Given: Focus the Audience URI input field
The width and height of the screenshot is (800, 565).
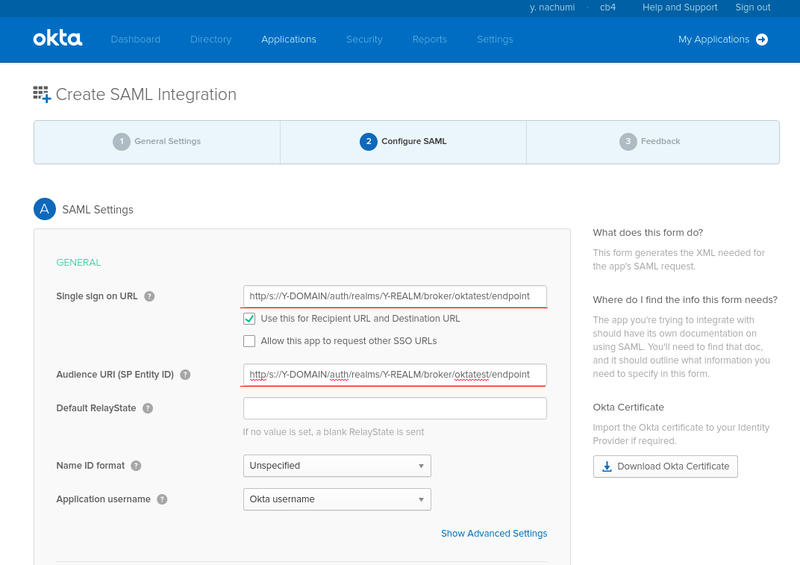Looking at the screenshot, I should [x=395, y=375].
